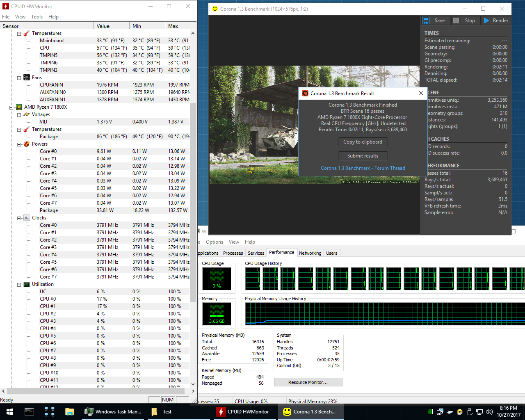Open File Explorer from the taskbar
Viewport: 525px width, 420px height.
[69, 412]
